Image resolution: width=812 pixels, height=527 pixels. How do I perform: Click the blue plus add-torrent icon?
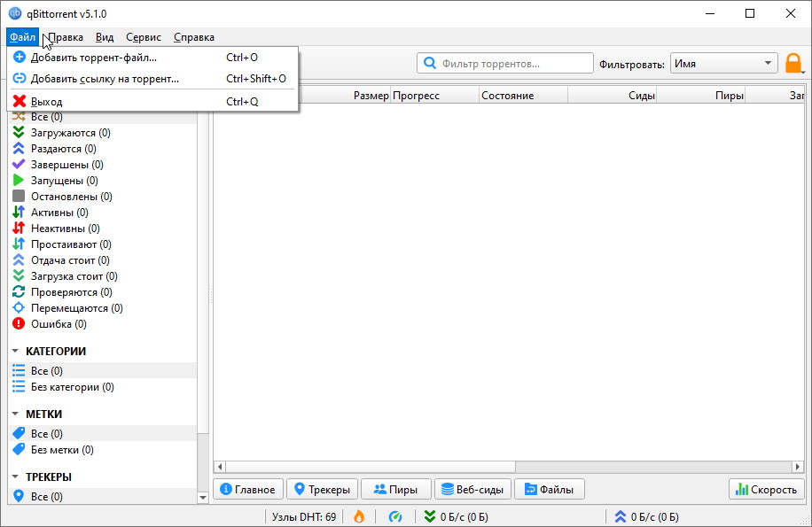click(20, 57)
